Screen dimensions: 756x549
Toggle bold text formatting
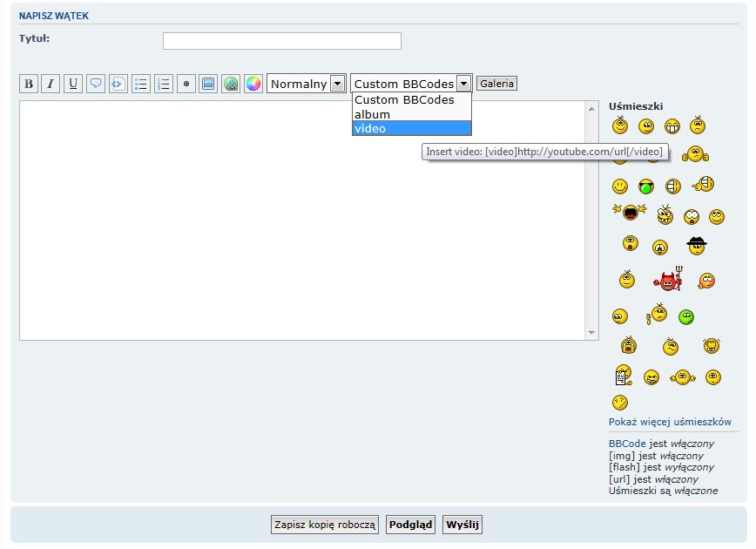[29, 84]
